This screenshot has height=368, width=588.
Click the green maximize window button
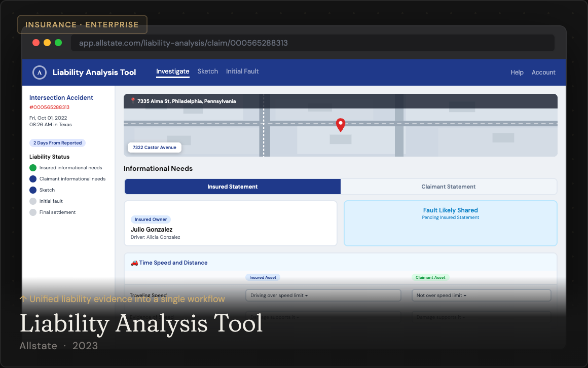(58, 43)
